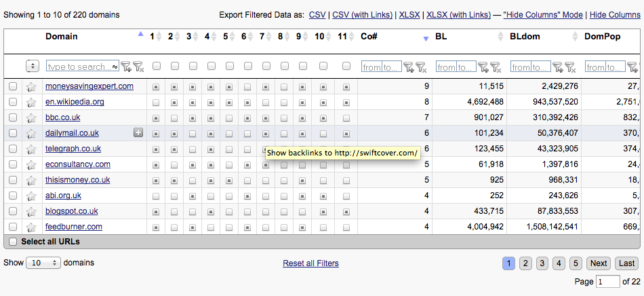Clear the Co# range filter funnel
This screenshot has height=296, width=644.
coord(421,67)
